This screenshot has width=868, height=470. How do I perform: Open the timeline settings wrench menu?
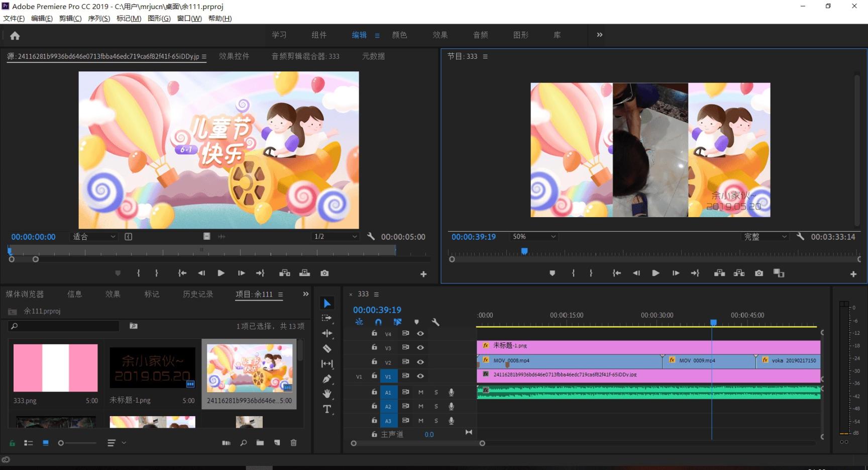pos(436,322)
